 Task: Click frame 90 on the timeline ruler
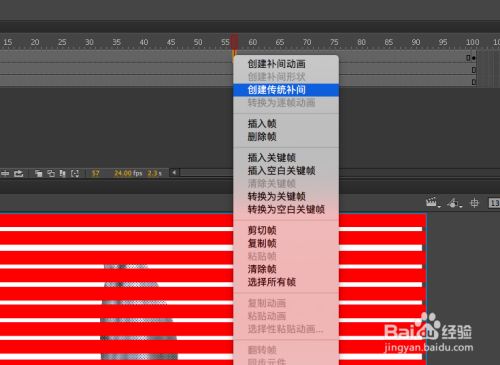416,42
